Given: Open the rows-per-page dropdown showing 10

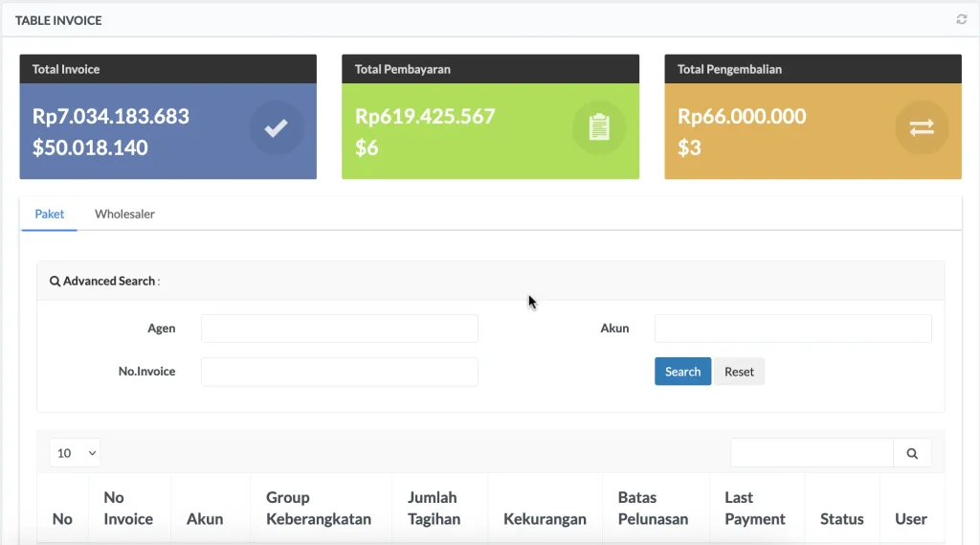Looking at the screenshot, I should tap(75, 453).
